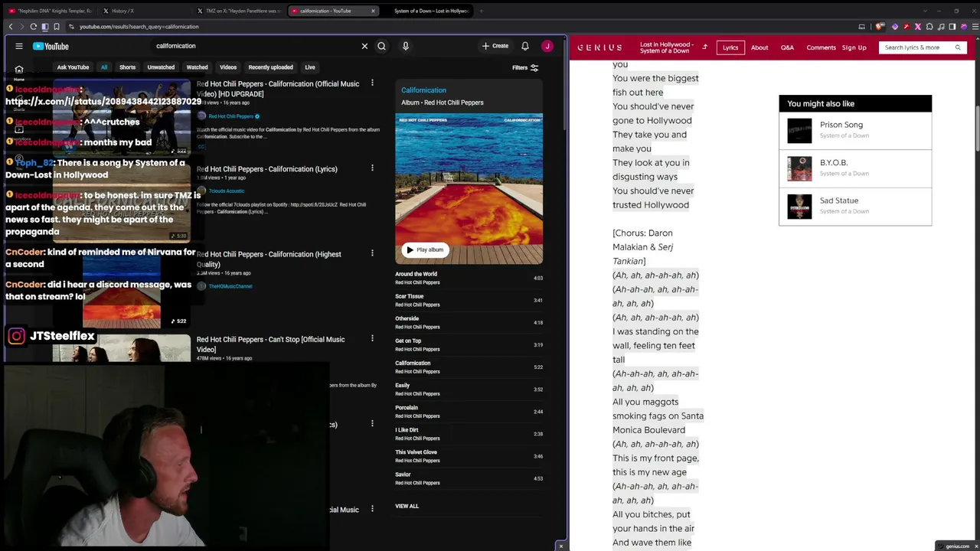Play the Californication album
The height and width of the screenshot is (551, 980).
[x=425, y=249]
